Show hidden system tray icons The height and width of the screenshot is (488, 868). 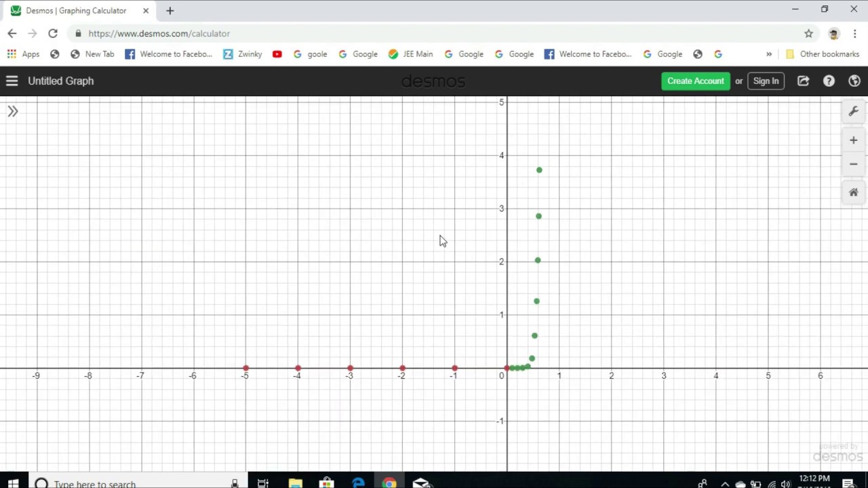(x=725, y=484)
